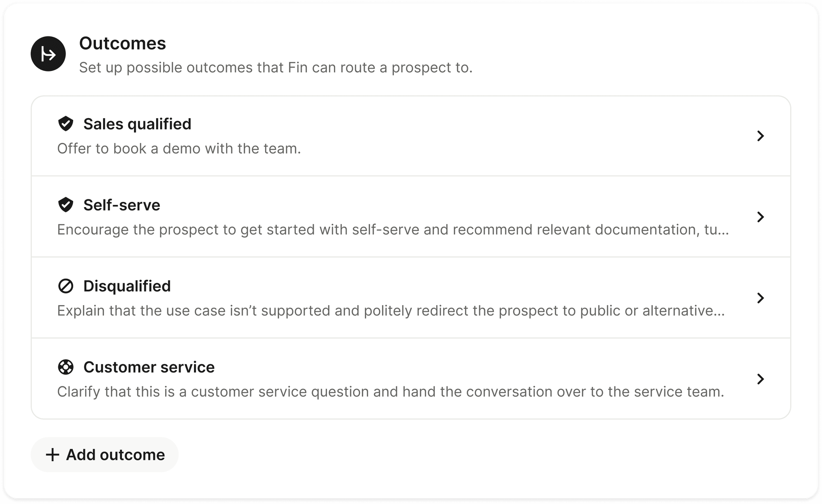The height and width of the screenshot is (504, 822).
Task: Open the Self-serve outcome via its chevron
Action: pos(761,217)
